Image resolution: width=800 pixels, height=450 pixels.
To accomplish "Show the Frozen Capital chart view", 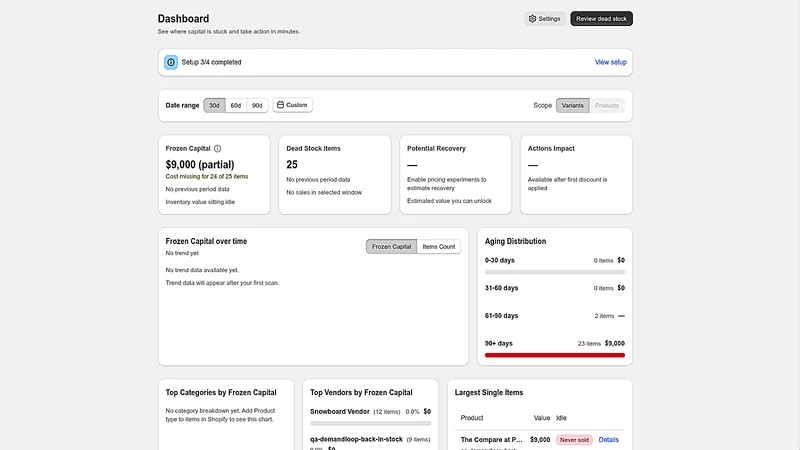I will 391,246.
